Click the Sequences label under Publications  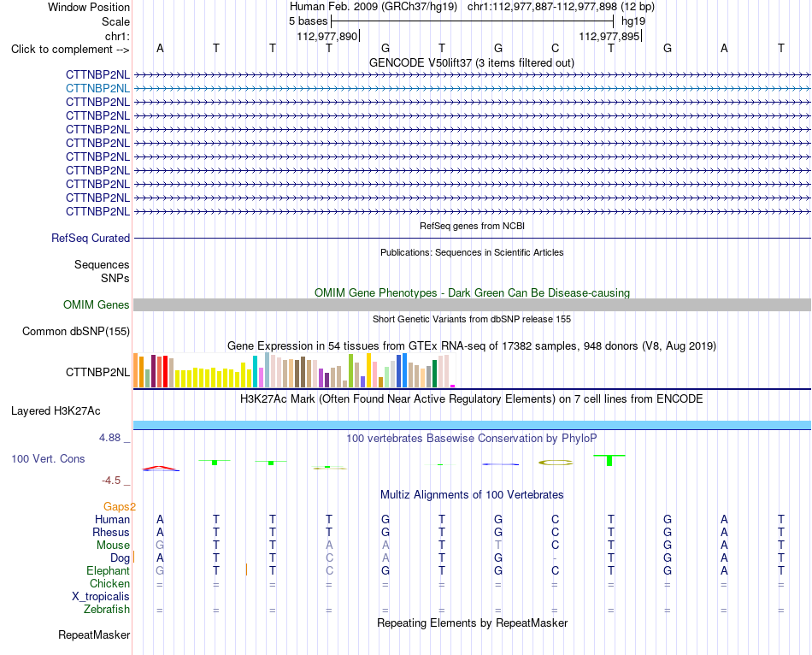[102, 265]
